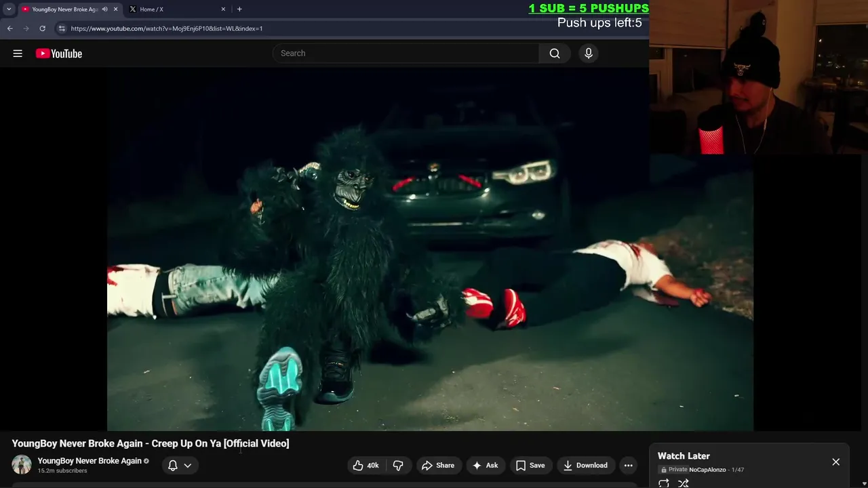Toggle loop playlist in Watch Later
The image size is (868, 488).
[x=664, y=483]
